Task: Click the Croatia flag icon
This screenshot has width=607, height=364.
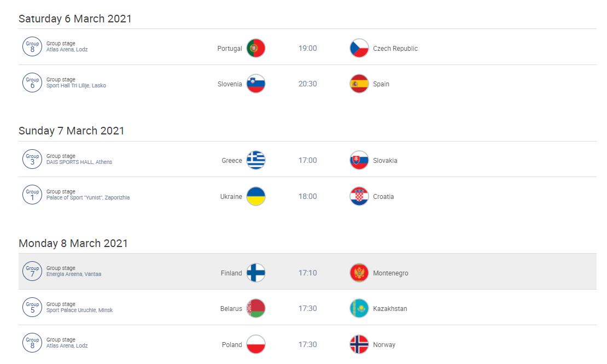Action: coord(359,197)
